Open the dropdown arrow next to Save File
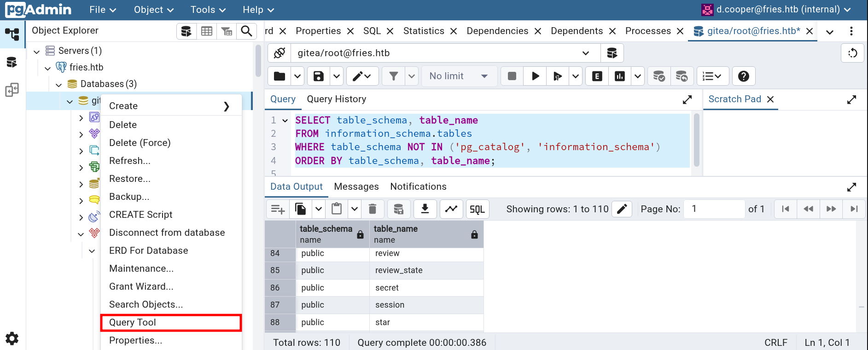 coord(337,76)
